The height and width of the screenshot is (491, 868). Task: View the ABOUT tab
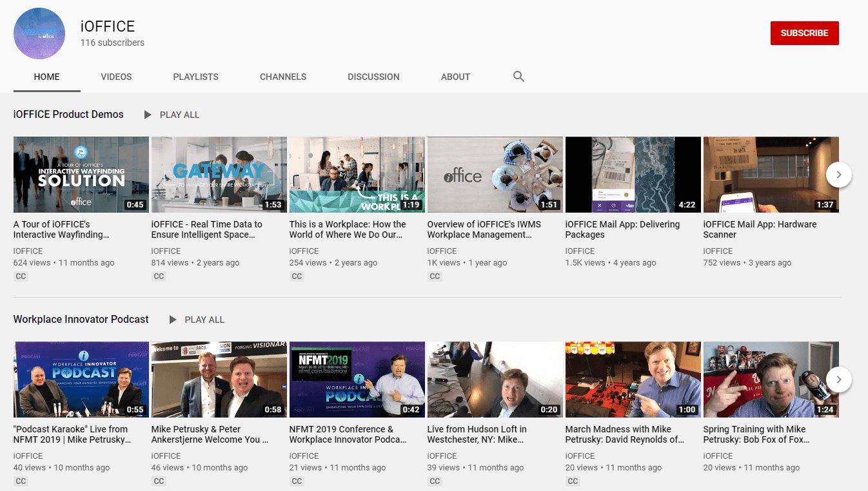(455, 77)
